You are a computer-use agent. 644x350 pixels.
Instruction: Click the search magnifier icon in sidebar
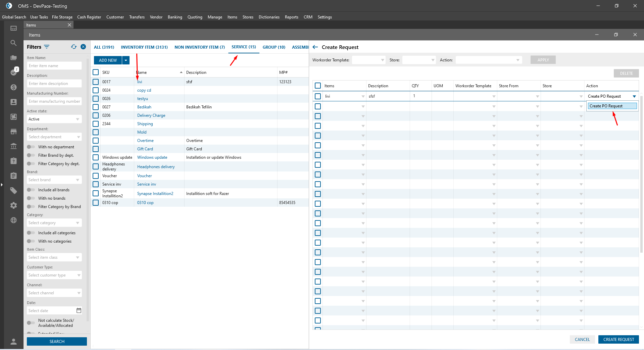click(13, 43)
